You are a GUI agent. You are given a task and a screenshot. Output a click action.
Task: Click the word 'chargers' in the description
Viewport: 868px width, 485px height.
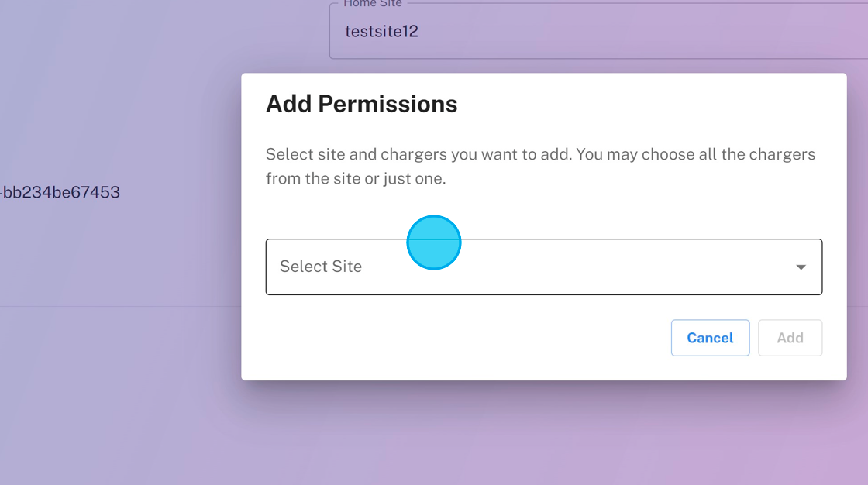pyautogui.click(x=413, y=154)
